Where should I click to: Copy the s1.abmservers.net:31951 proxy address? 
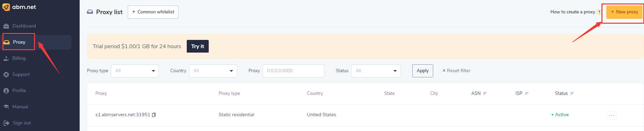click(x=154, y=115)
